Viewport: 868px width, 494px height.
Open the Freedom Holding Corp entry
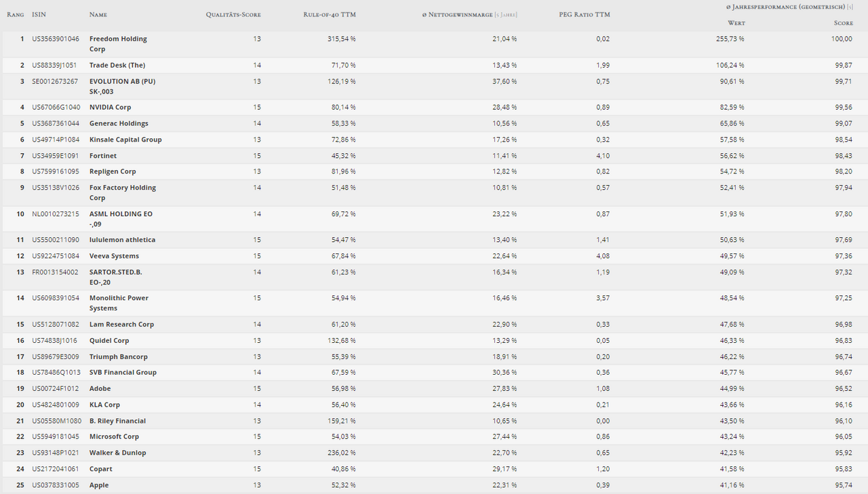pos(118,44)
